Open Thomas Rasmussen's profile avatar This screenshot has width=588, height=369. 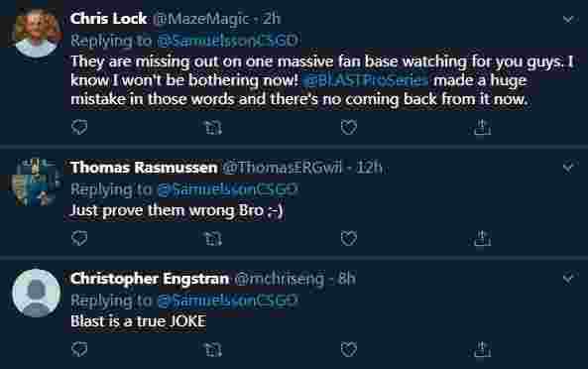(36, 182)
